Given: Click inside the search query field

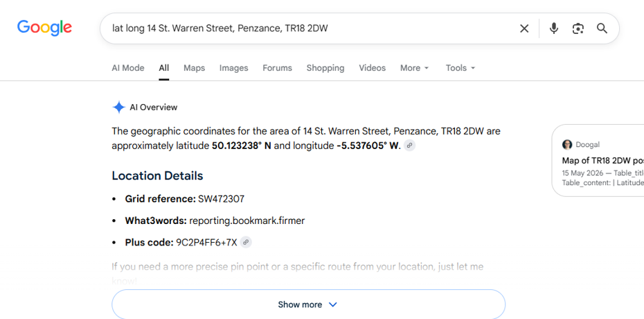Looking at the screenshot, I should 308,28.
